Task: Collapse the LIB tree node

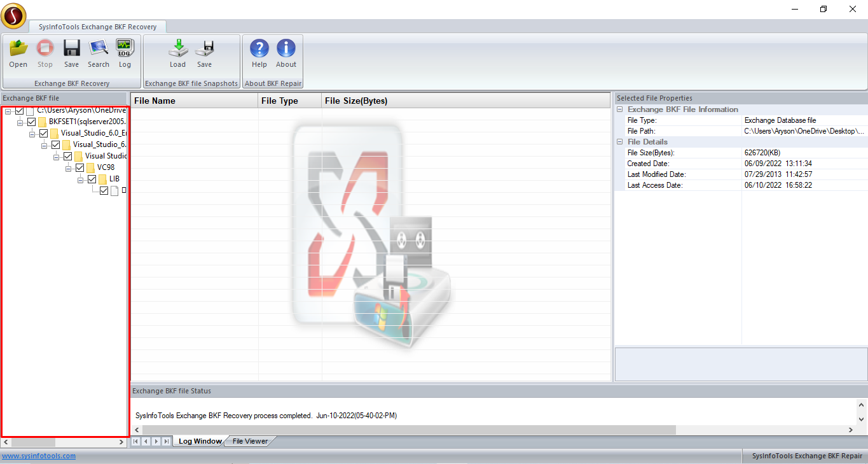Action: pos(80,179)
